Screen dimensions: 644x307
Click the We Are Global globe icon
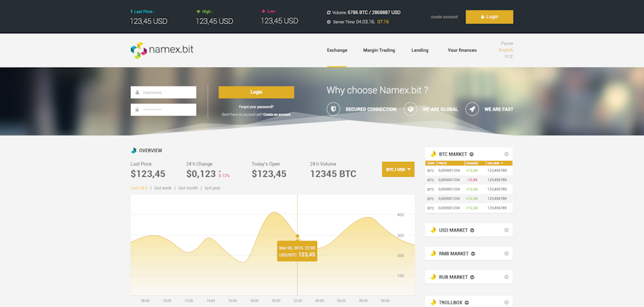[x=411, y=109]
